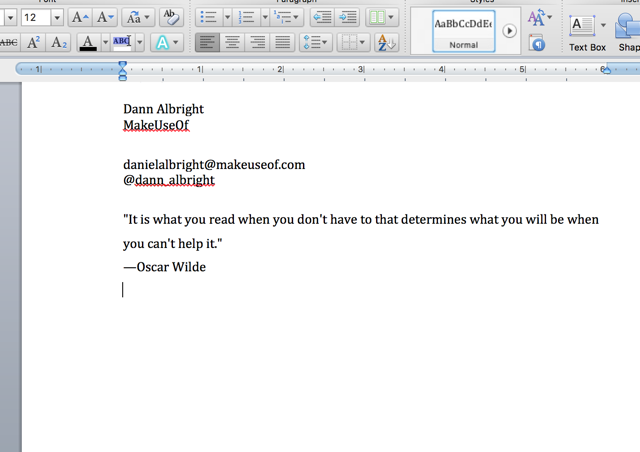Click the text "Dann Albright"
The height and width of the screenshot is (452, 640).
163,109
